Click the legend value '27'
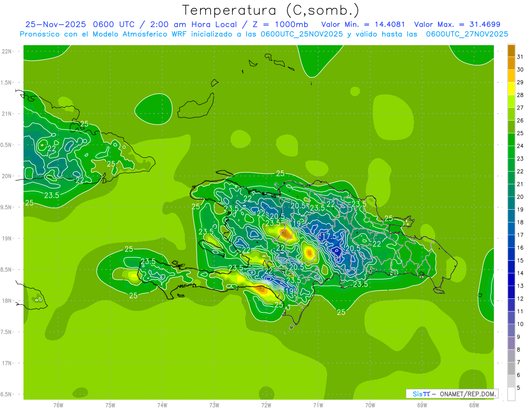Screen dimensions: 532x411 point(520,108)
